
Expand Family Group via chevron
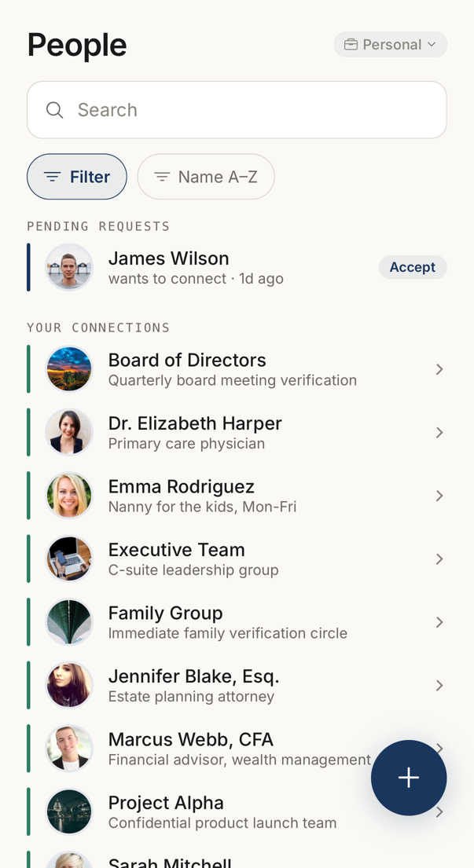(439, 621)
